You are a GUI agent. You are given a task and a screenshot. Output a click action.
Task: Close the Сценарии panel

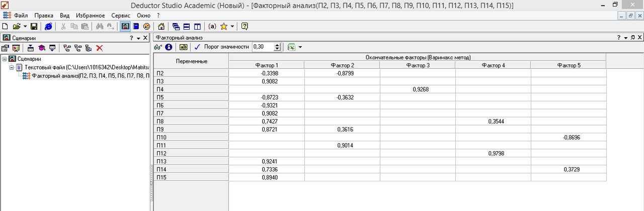[145, 38]
